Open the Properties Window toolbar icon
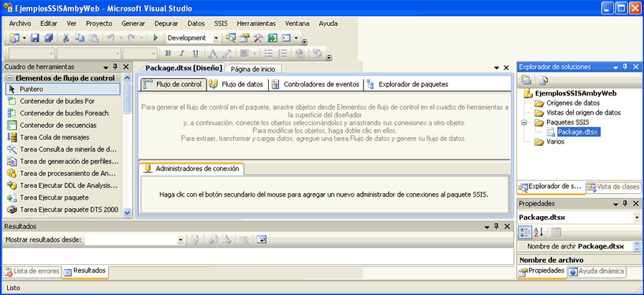 [x=245, y=38]
